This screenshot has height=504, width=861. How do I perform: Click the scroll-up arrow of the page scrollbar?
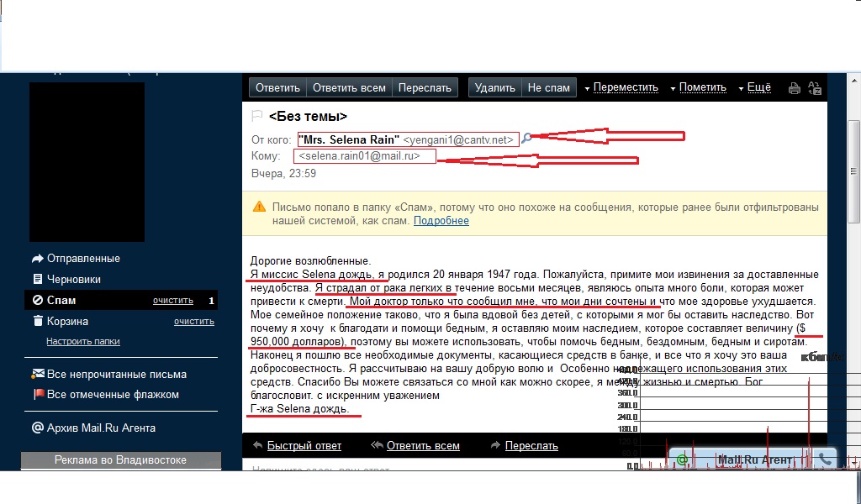tap(854, 81)
